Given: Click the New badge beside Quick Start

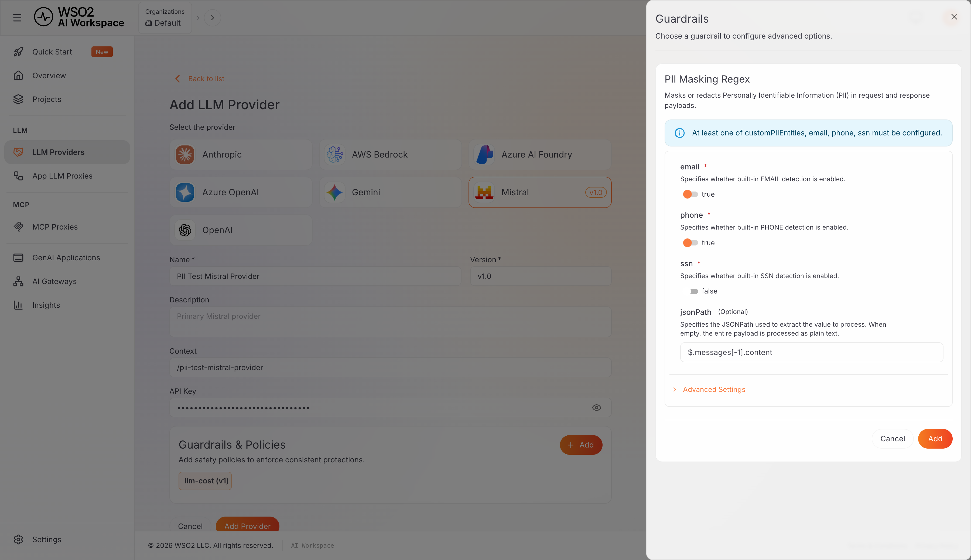Looking at the screenshot, I should 102,52.
